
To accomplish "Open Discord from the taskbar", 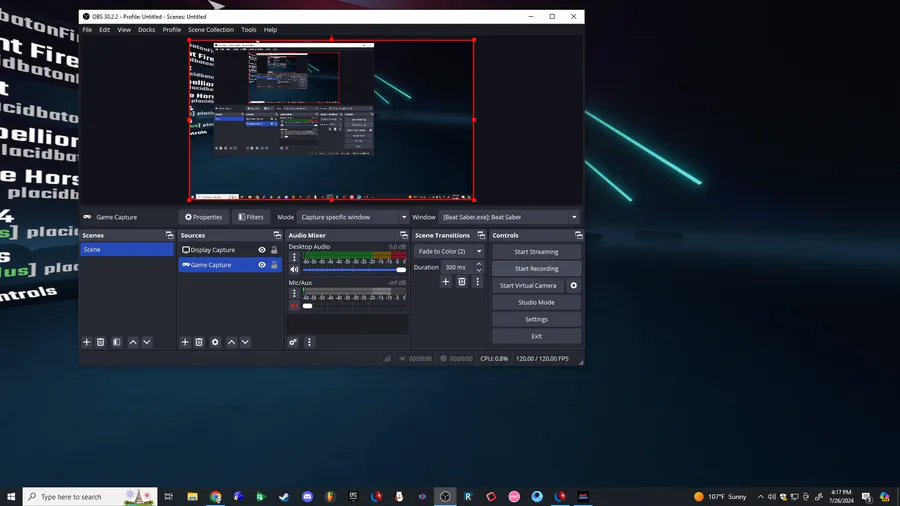I will point(307,497).
